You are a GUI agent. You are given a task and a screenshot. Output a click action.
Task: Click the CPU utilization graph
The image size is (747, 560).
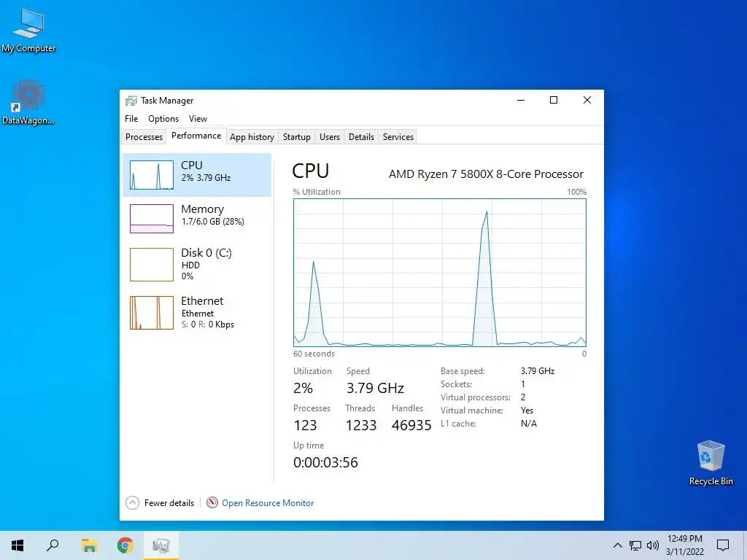440,273
